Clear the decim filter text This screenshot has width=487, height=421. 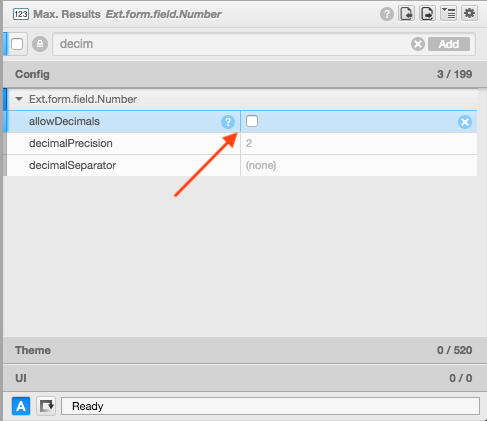pyautogui.click(x=418, y=44)
